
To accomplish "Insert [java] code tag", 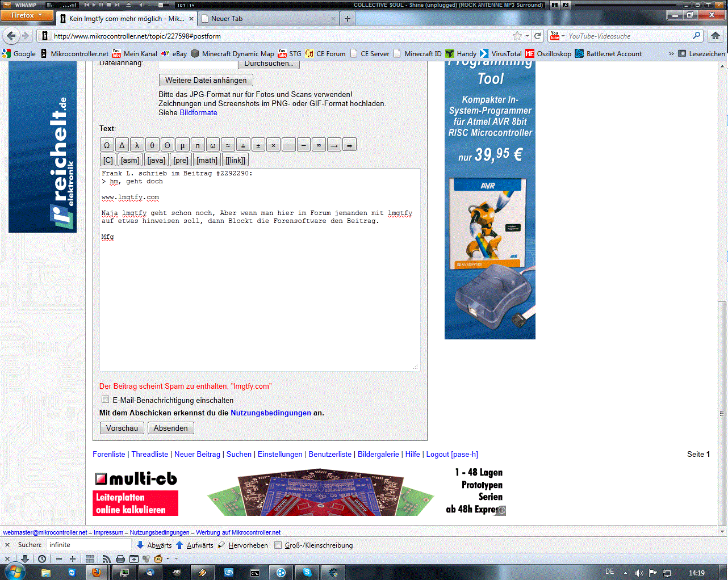I will tap(156, 160).
